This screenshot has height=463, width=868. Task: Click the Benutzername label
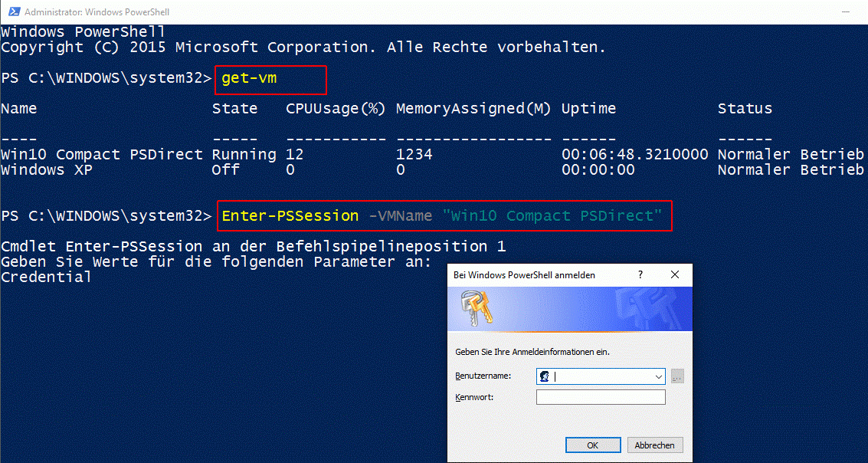(x=483, y=376)
